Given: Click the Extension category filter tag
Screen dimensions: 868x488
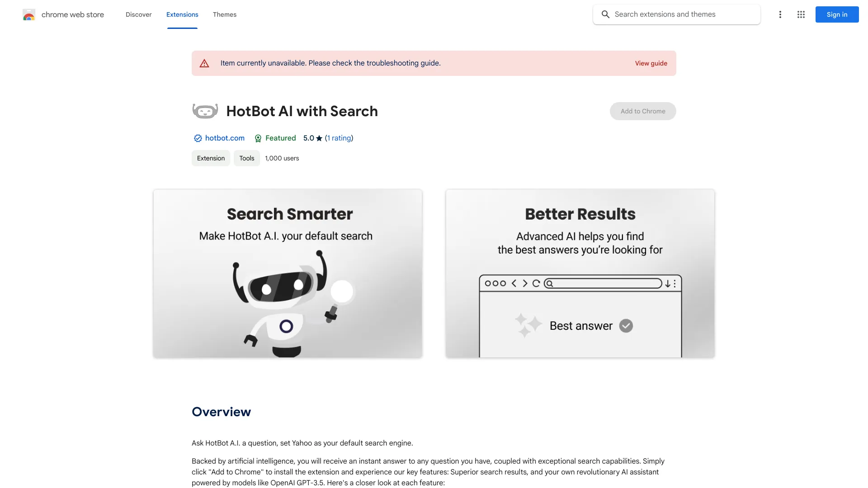Looking at the screenshot, I should [x=210, y=158].
